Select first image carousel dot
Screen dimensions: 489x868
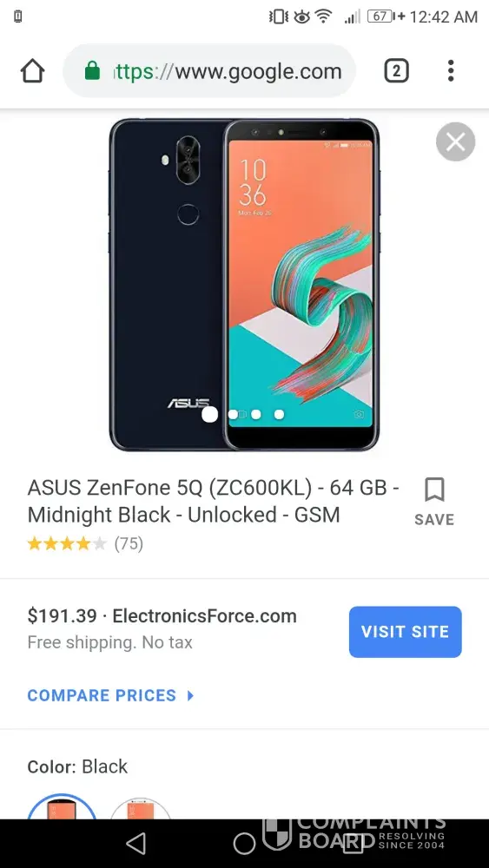tap(210, 414)
